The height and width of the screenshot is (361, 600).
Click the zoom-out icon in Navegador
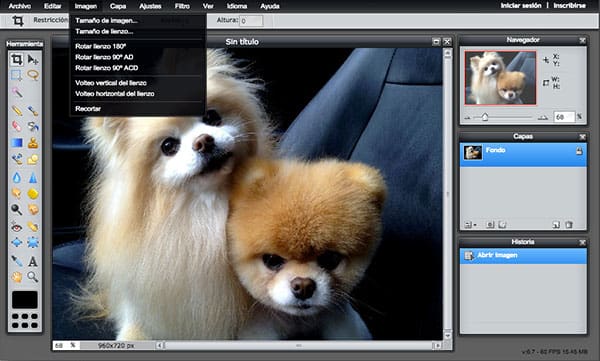point(467,118)
